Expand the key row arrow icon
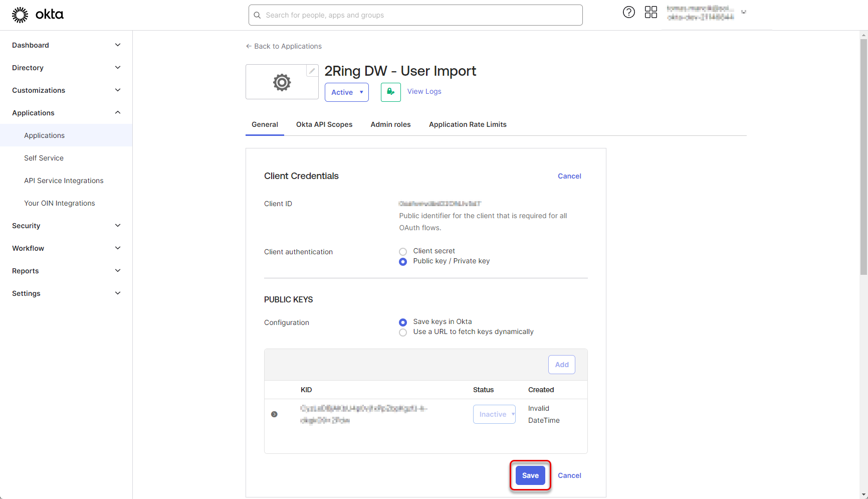Image resolution: width=868 pixels, height=499 pixels. [274, 414]
